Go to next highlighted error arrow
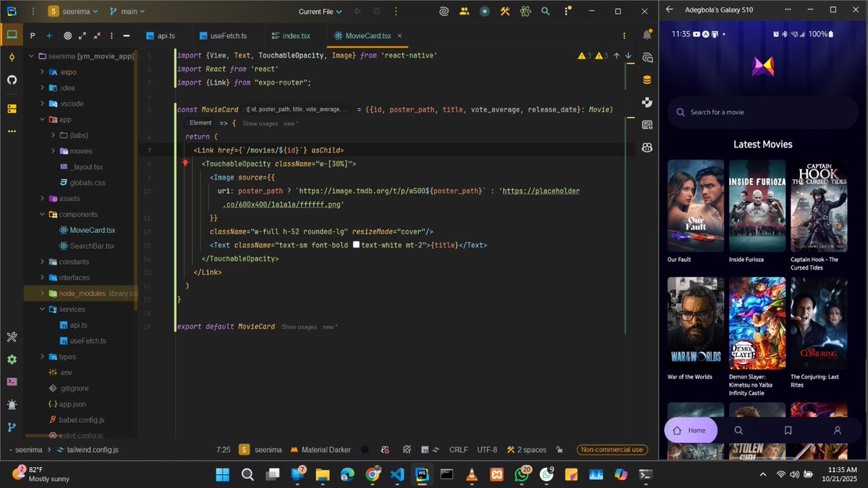The height and width of the screenshot is (488, 868). (x=628, y=56)
